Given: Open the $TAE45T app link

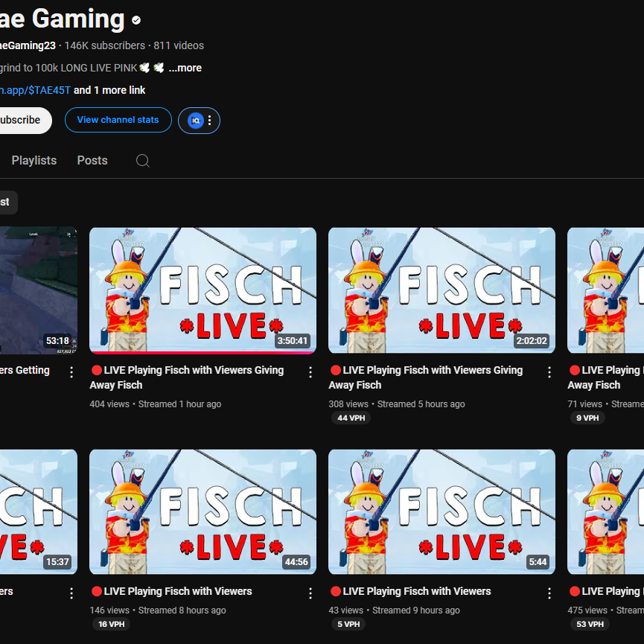Looking at the screenshot, I should click(35, 90).
